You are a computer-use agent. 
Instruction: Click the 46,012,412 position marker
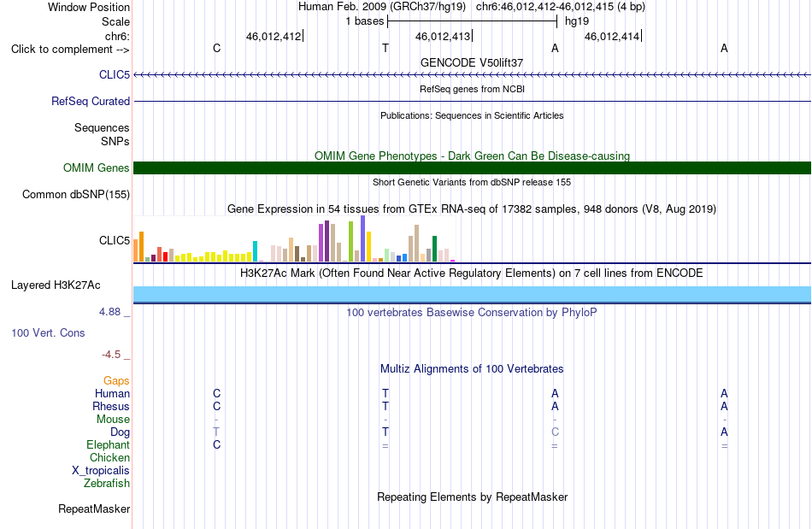(274, 36)
